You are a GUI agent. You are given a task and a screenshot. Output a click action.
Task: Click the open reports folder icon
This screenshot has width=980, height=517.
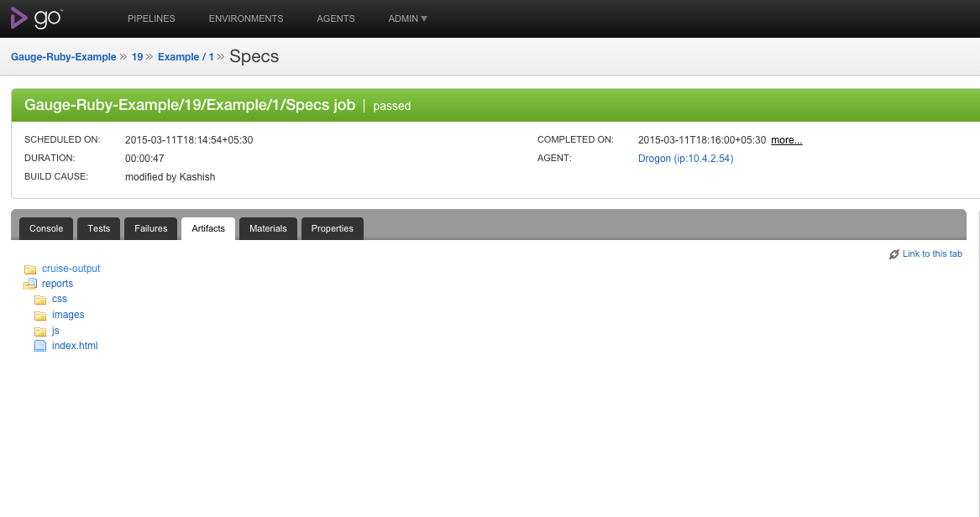click(30, 285)
